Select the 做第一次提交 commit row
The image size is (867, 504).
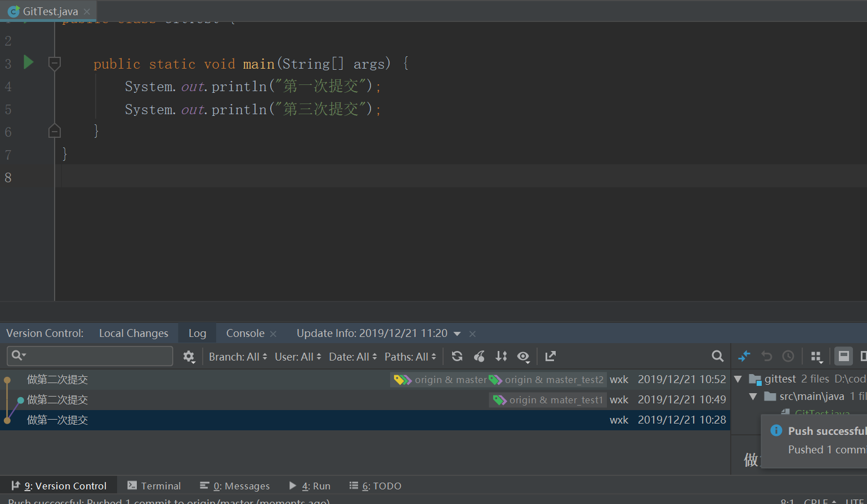click(365, 420)
